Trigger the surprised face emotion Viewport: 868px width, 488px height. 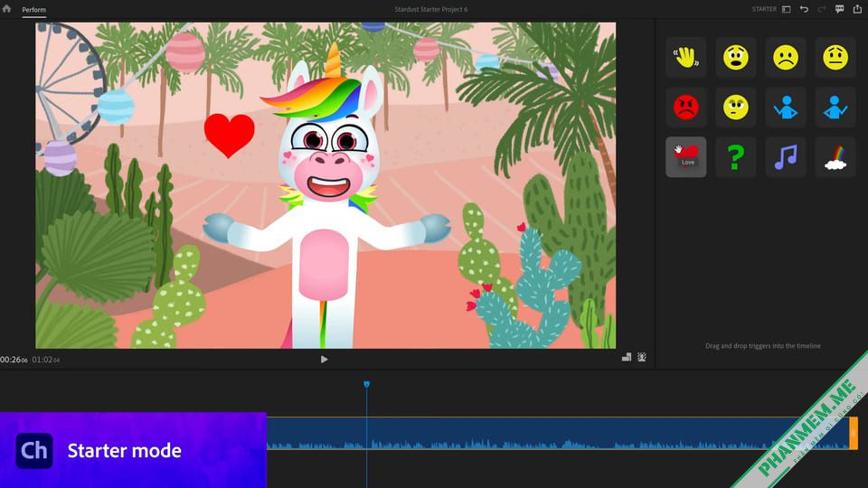736,58
